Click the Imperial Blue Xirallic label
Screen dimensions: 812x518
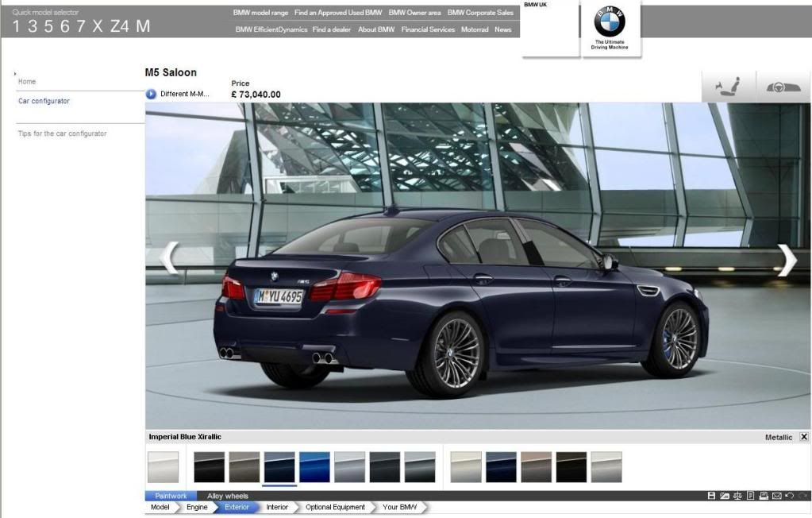click(x=185, y=437)
